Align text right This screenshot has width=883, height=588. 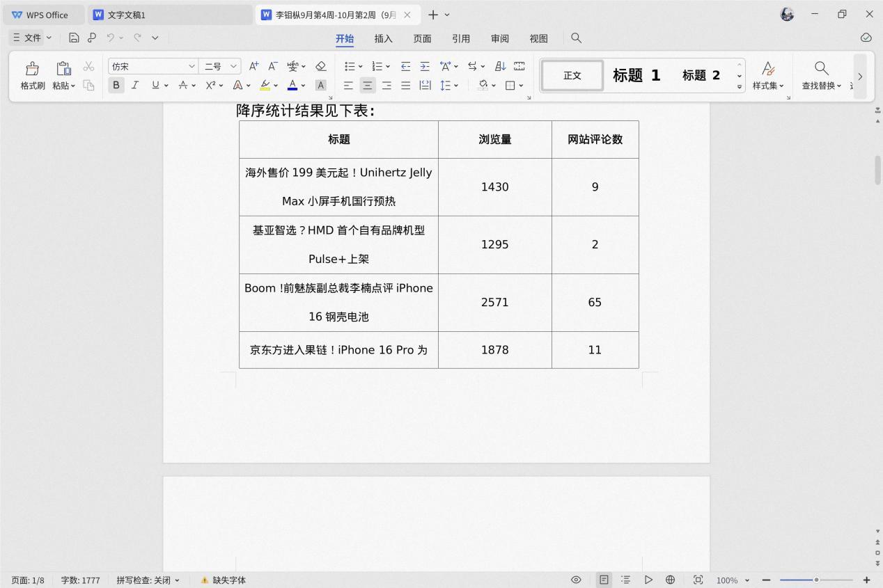[x=386, y=85]
